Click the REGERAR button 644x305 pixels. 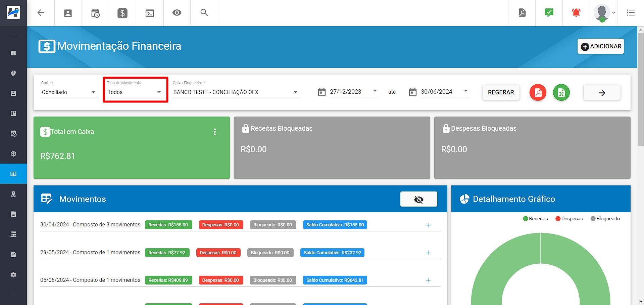tap(501, 92)
